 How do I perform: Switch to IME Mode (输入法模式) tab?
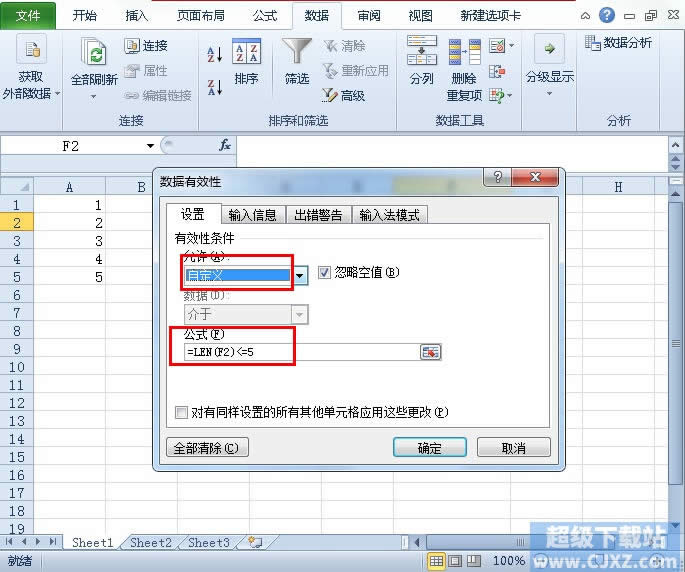[389, 215]
